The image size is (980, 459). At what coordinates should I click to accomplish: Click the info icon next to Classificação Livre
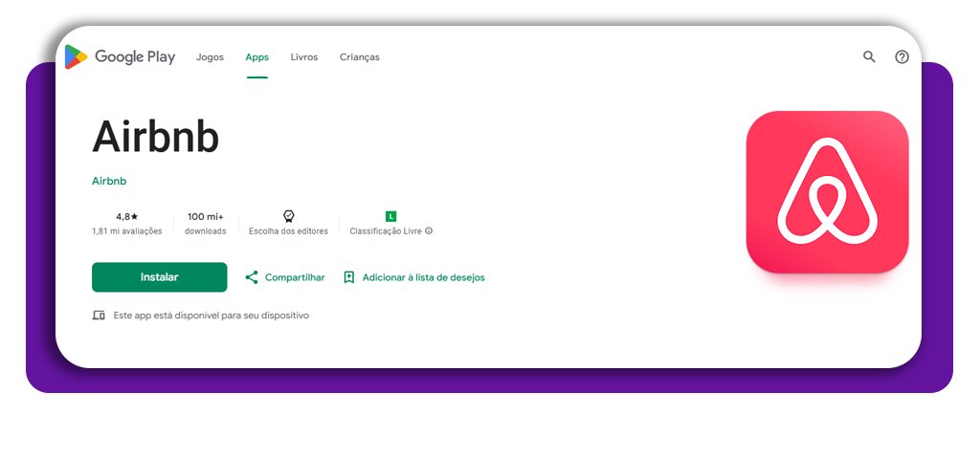tap(429, 230)
